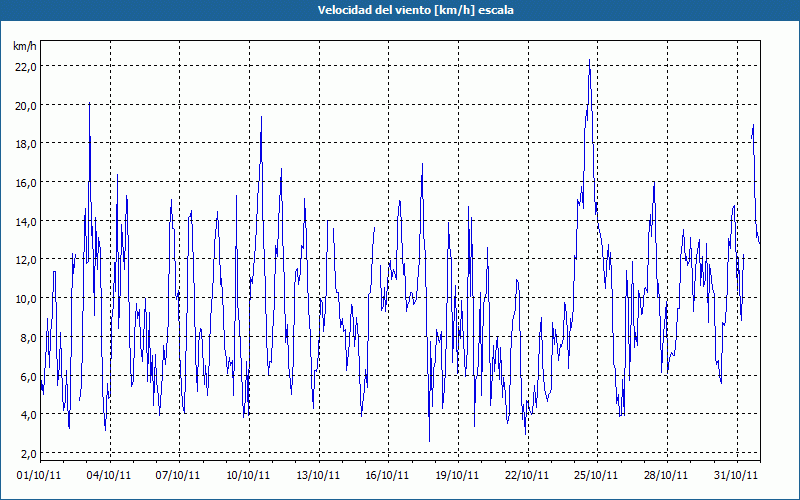Click the 22/10/11 date label
Viewport: 800px width, 500px height.
click(x=527, y=475)
